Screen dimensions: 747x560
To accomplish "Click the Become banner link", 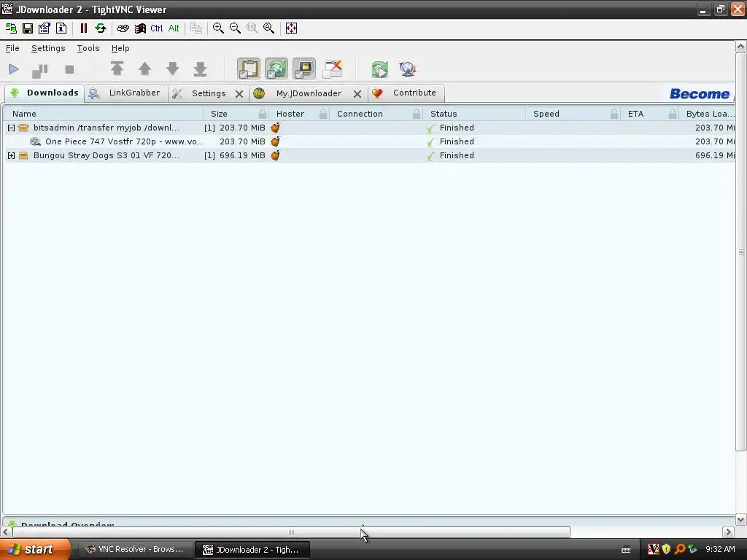I will [x=700, y=94].
